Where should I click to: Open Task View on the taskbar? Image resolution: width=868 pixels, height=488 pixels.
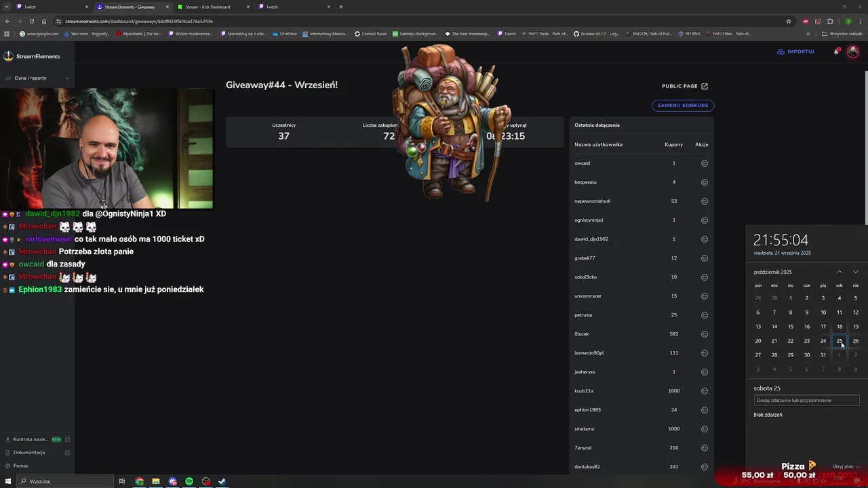[122, 481]
